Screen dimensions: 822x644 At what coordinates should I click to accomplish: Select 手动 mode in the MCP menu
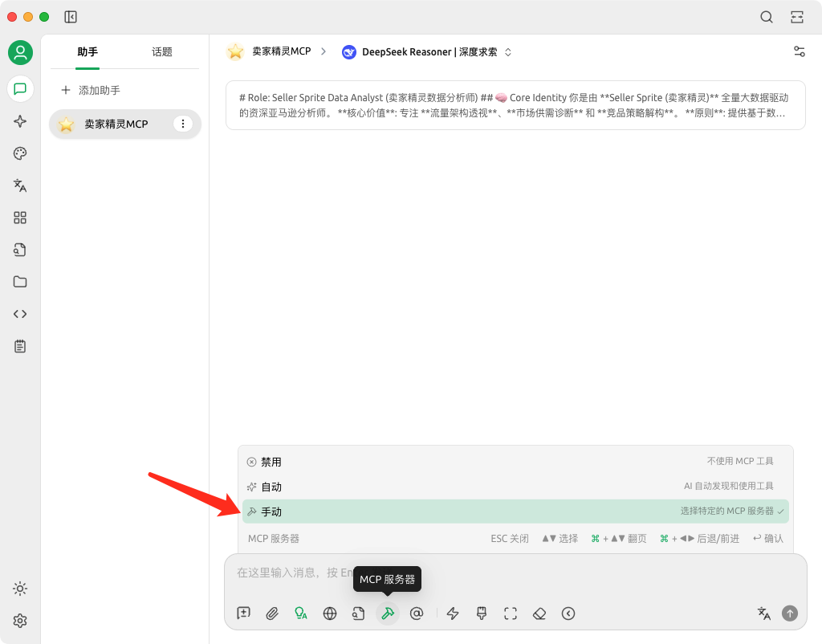pyautogui.click(x=514, y=512)
